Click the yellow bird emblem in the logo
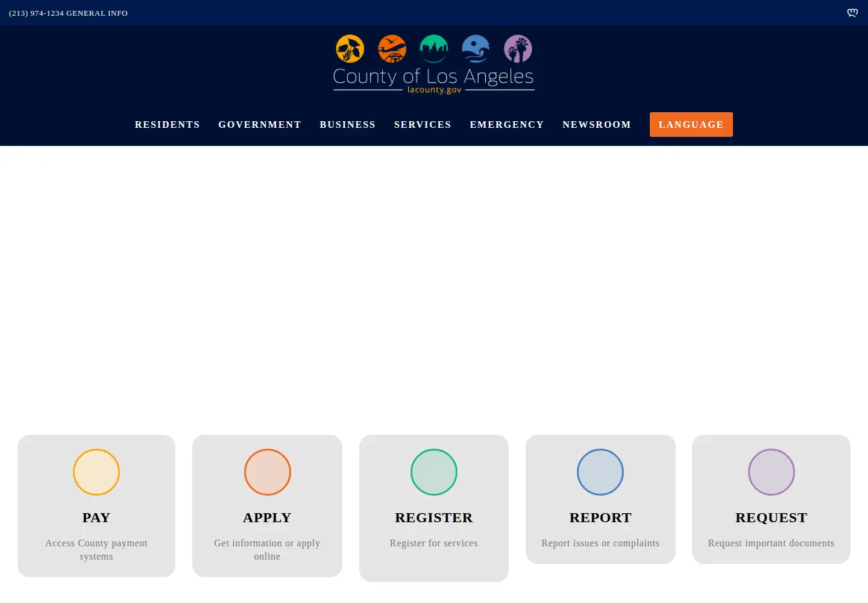The height and width of the screenshot is (603, 868). (350, 49)
